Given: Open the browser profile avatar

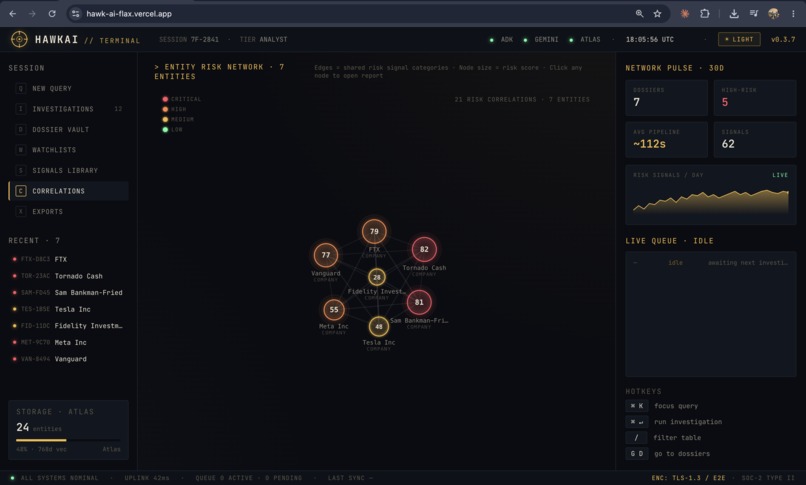Looking at the screenshot, I should click(774, 14).
